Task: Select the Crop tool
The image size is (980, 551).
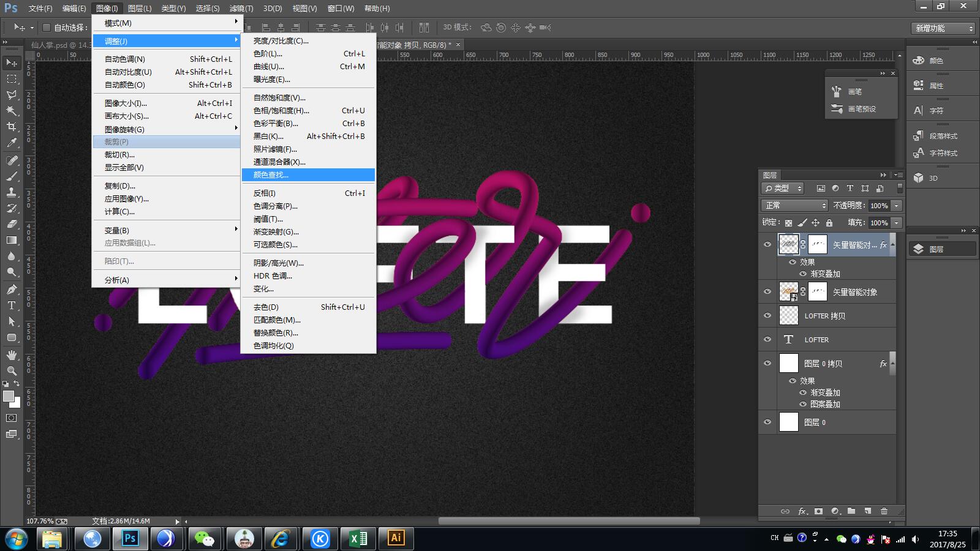Action: [12, 127]
